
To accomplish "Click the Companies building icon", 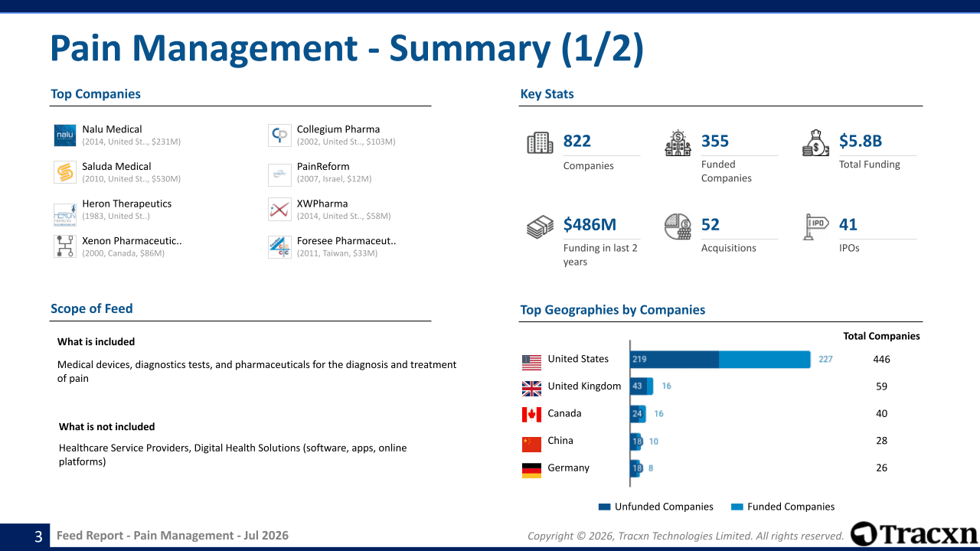I will click(x=540, y=143).
